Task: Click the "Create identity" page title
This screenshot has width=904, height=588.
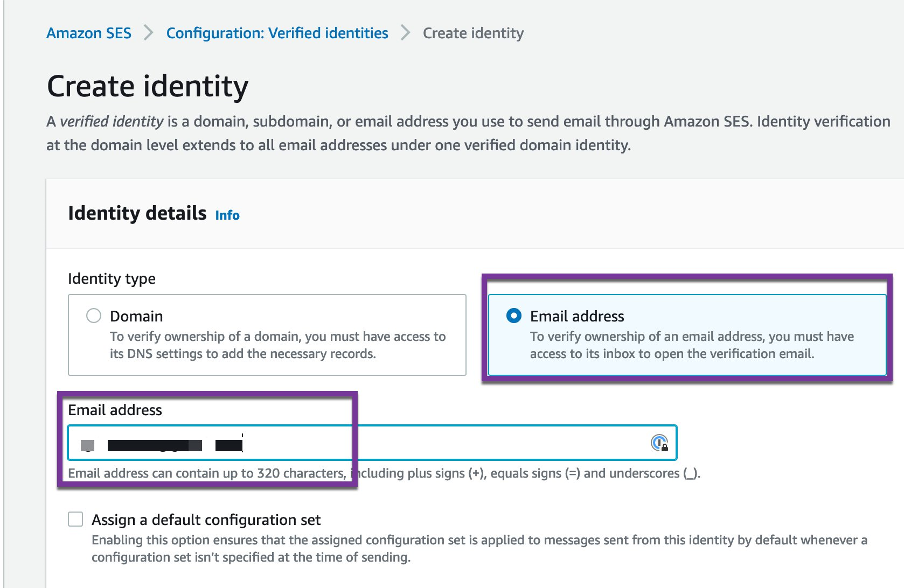Action: point(147,85)
